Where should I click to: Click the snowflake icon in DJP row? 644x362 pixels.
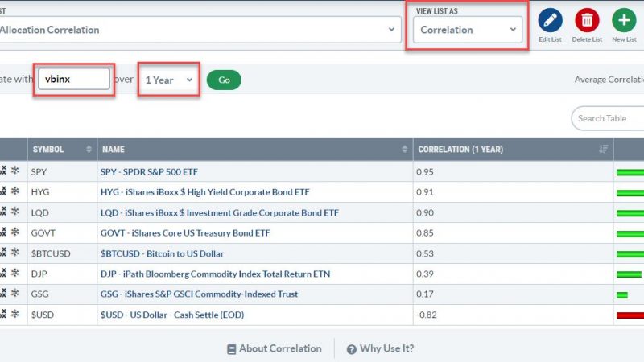[15, 272]
